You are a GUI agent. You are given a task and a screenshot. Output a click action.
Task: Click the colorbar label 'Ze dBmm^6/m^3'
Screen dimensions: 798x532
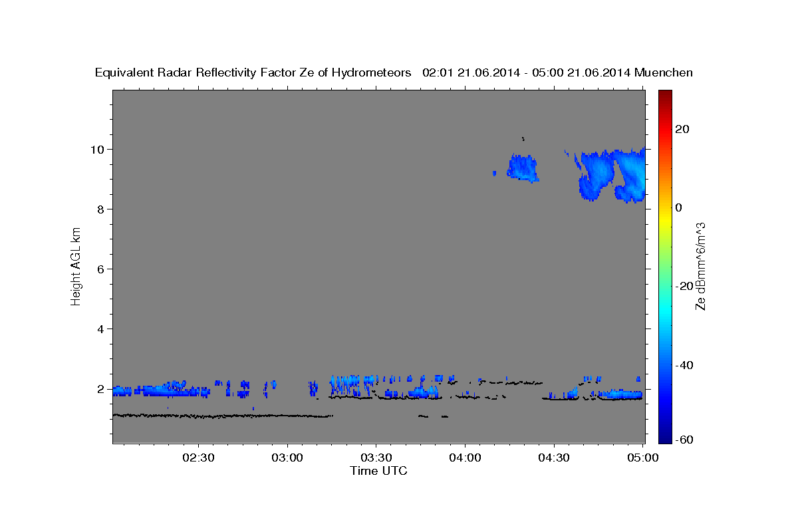700,266
